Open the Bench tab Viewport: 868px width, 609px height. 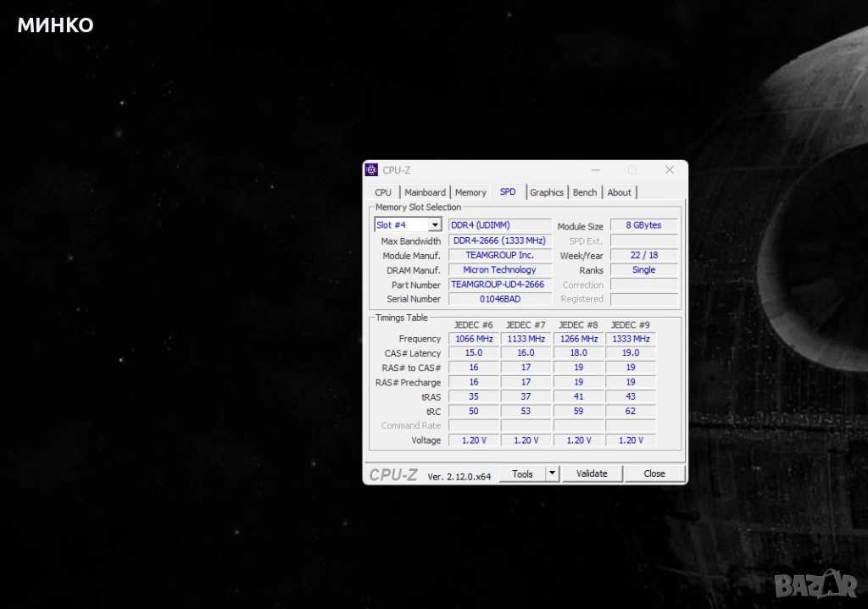coord(585,192)
